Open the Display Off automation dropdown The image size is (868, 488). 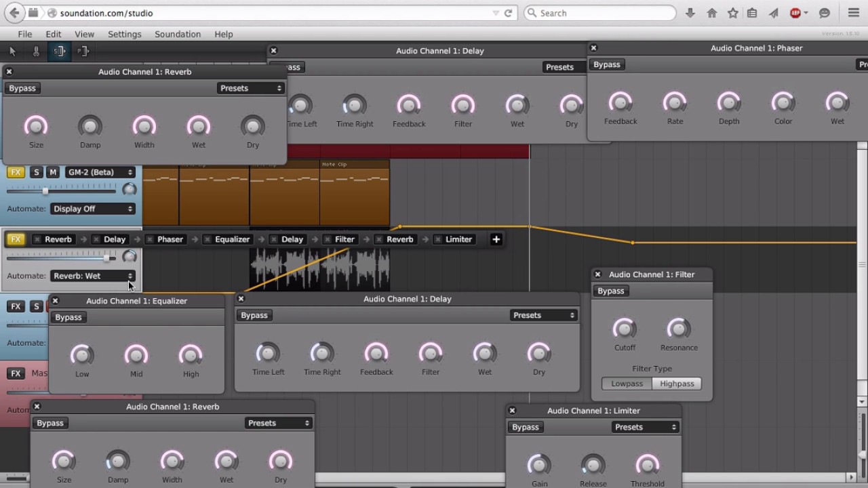point(93,209)
